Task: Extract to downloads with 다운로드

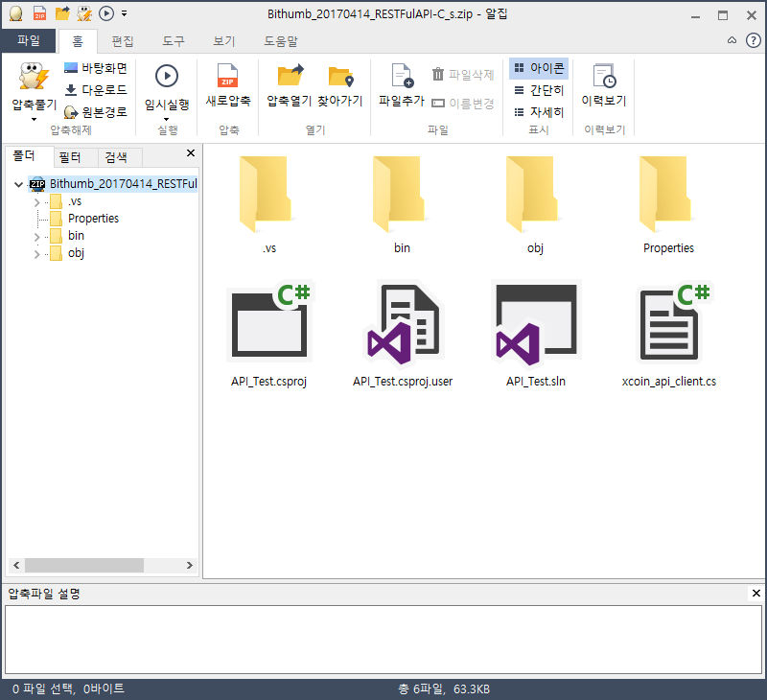Action: point(96,90)
